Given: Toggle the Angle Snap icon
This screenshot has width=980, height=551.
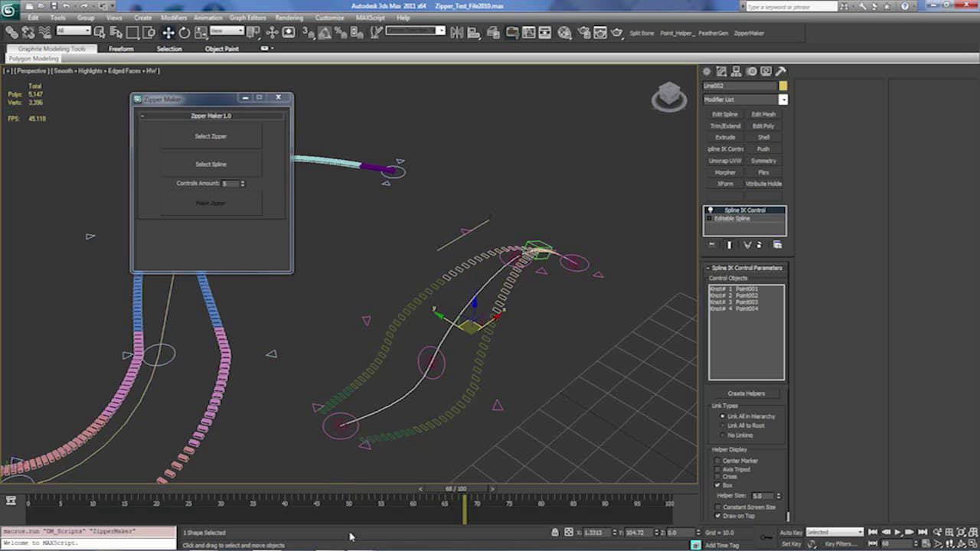Looking at the screenshot, I should point(325,32).
